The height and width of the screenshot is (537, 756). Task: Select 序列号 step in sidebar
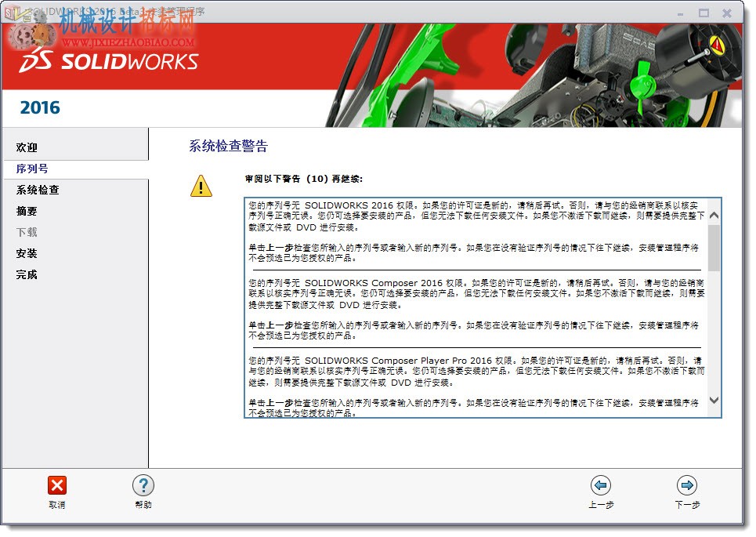click(32, 169)
